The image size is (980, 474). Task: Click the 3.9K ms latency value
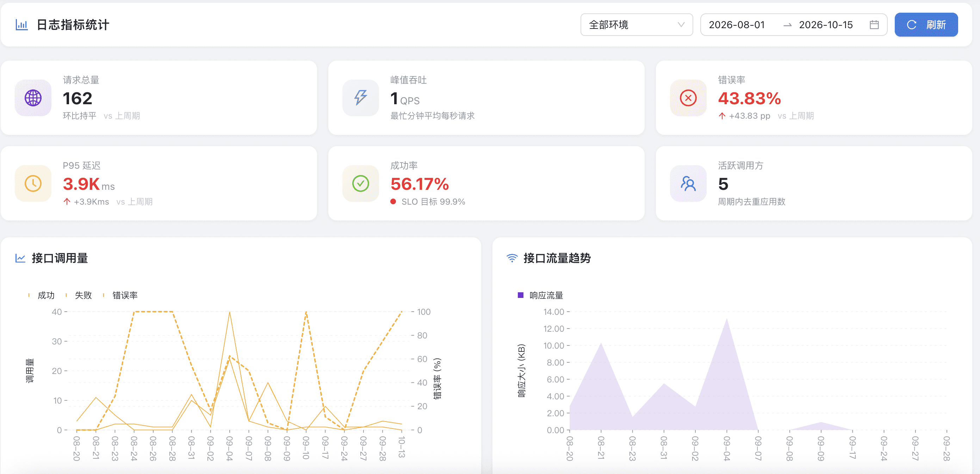click(89, 184)
